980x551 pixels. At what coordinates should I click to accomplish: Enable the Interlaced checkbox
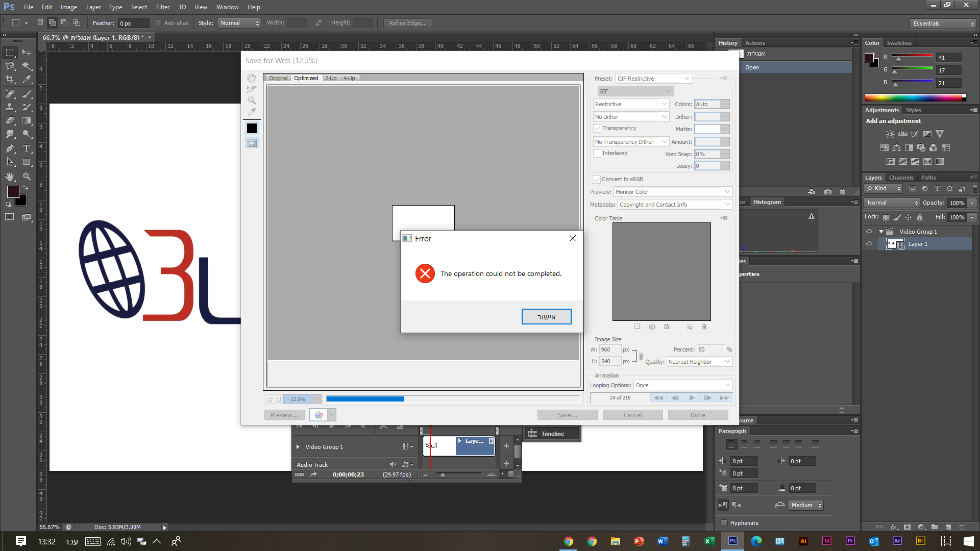pos(597,154)
